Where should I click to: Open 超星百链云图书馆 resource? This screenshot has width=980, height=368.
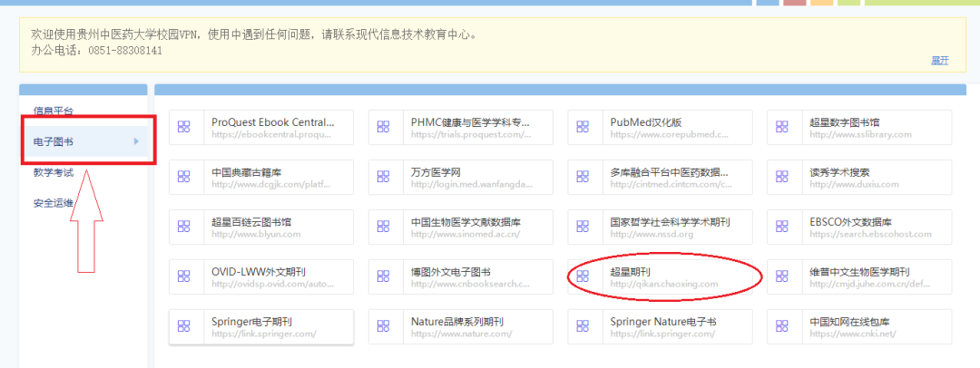pyautogui.click(x=261, y=228)
